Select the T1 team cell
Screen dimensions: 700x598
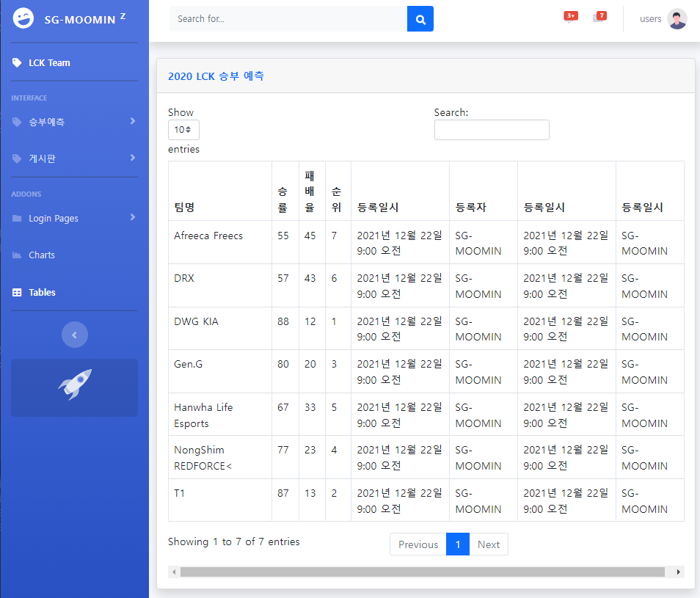220,500
